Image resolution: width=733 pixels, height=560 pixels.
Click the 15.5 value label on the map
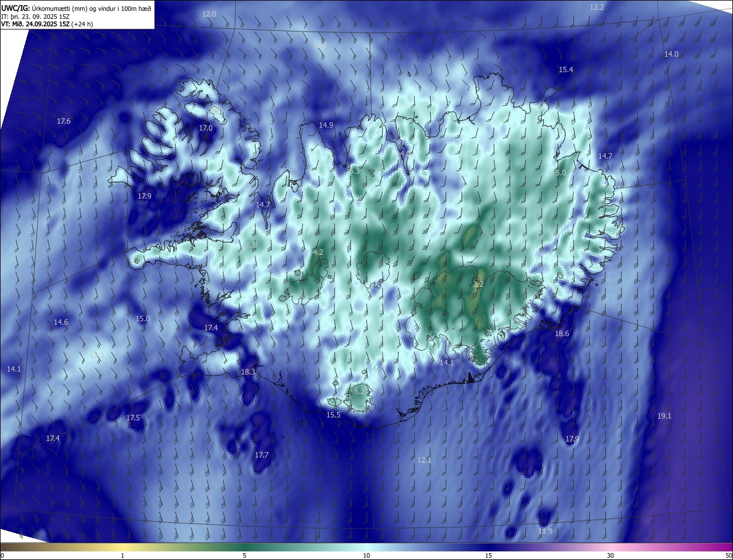(x=333, y=415)
